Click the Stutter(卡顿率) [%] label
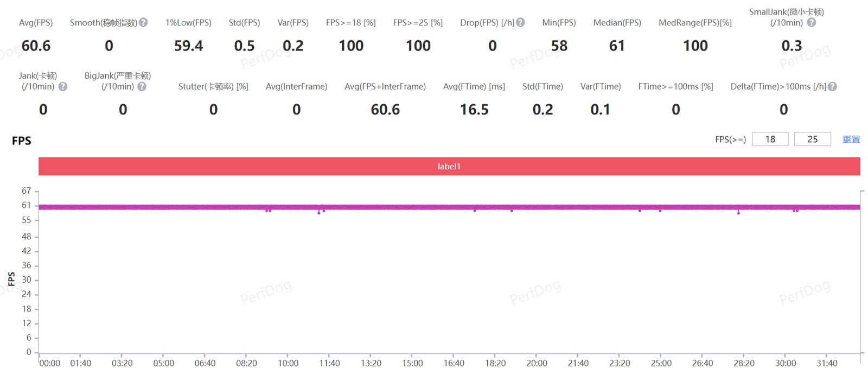 coord(213,86)
